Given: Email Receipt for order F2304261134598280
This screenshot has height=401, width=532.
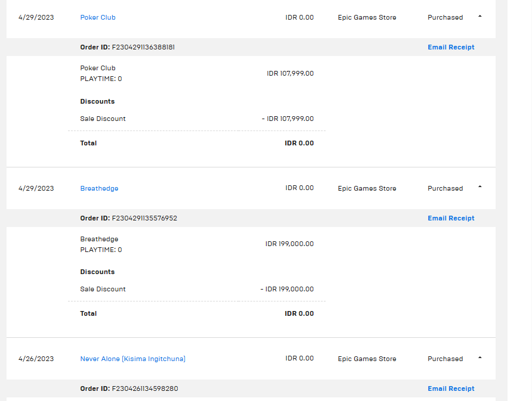Looking at the screenshot, I should pyautogui.click(x=451, y=388).
